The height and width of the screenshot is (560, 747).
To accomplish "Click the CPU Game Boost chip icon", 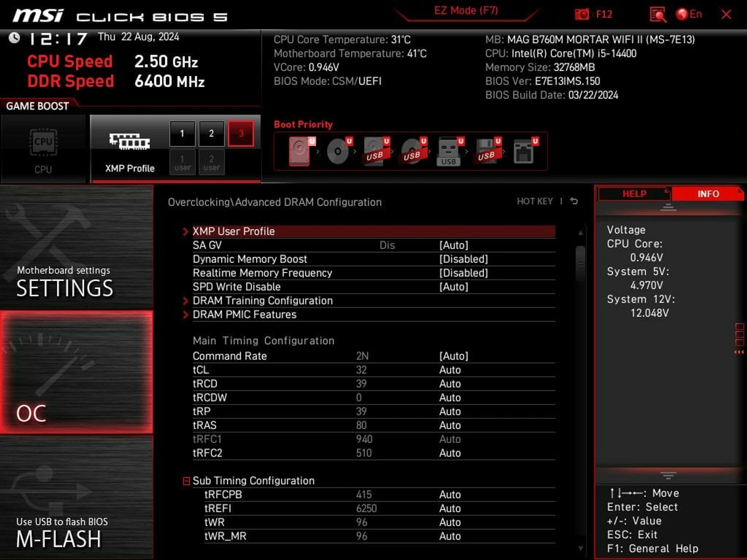I will pyautogui.click(x=43, y=142).
